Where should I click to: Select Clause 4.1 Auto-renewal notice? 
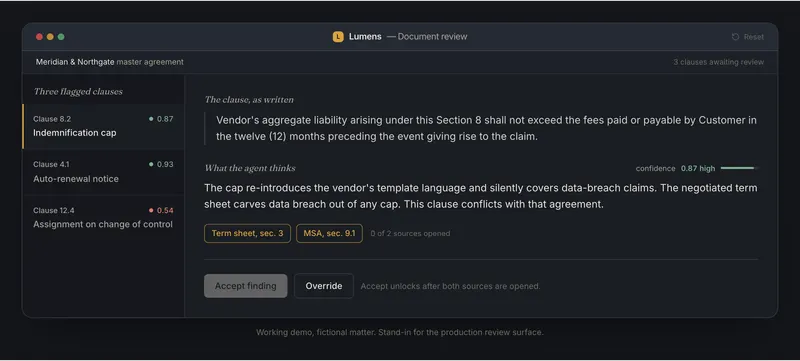tap(104, 172)
